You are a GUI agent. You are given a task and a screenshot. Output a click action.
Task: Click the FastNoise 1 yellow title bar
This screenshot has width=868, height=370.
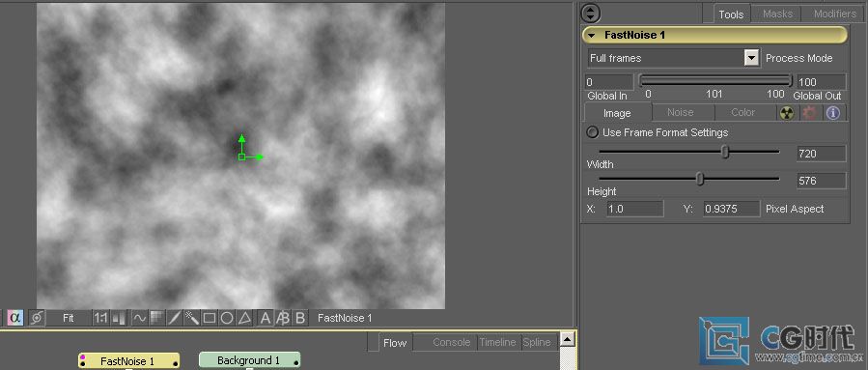[714, 35]
